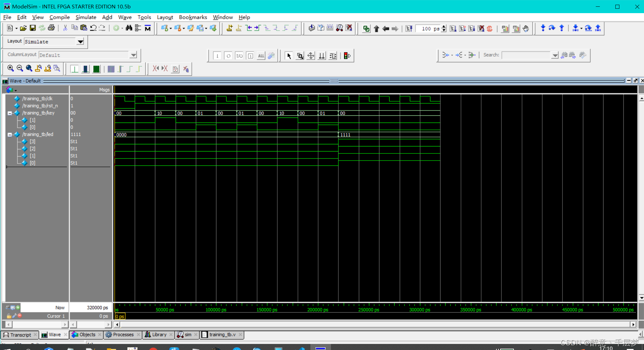
Task: Open the Bookmarks menu
Action: coord(193,17)
